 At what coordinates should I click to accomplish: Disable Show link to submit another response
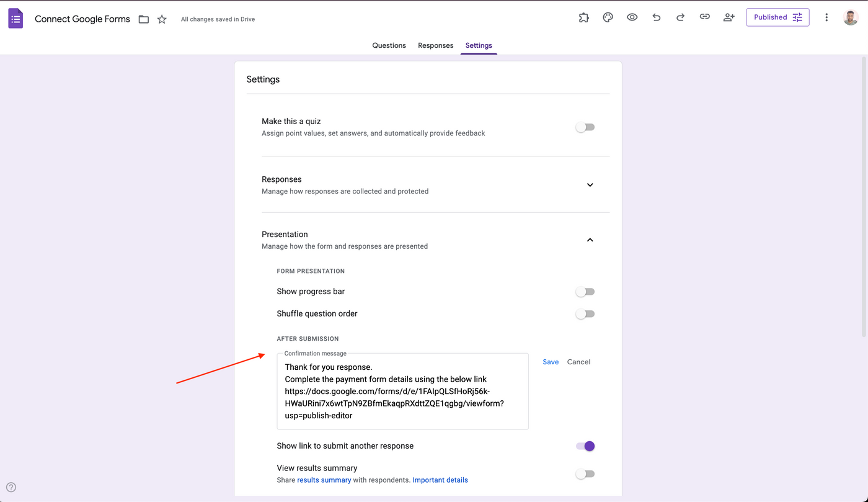click(585, 446)
